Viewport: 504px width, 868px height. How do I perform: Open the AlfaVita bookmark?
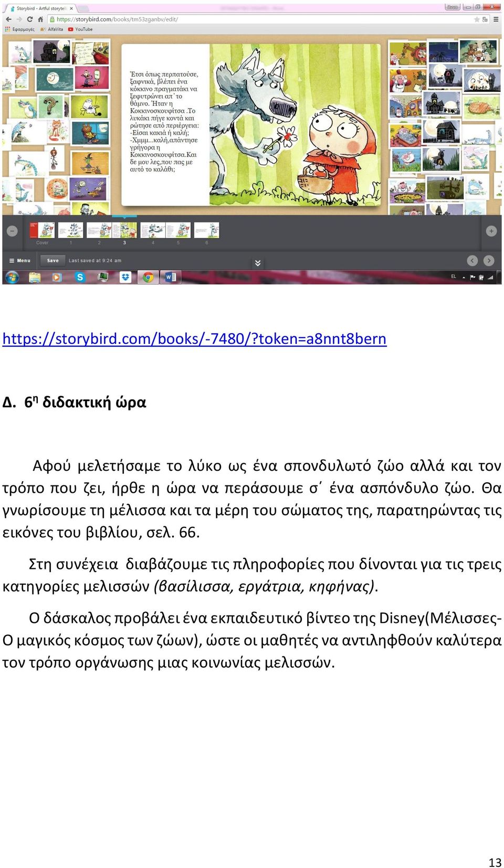[52, 29]
